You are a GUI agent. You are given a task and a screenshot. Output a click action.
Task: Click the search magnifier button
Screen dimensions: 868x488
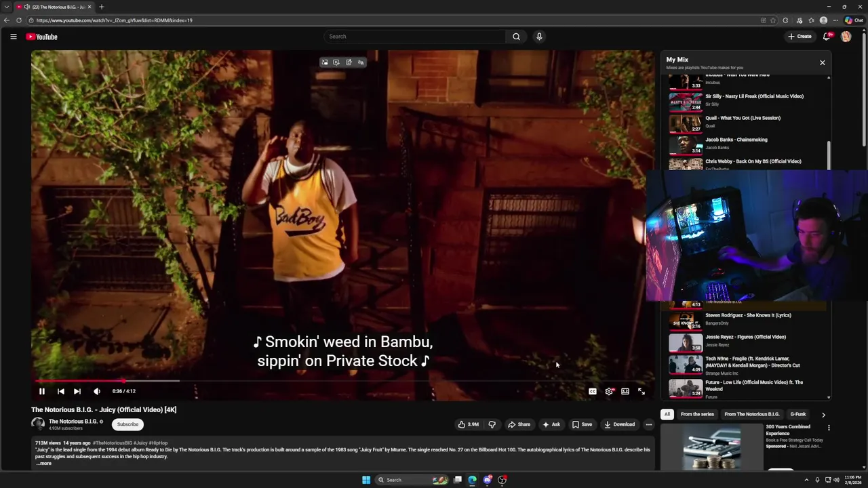tap(516, 37)
